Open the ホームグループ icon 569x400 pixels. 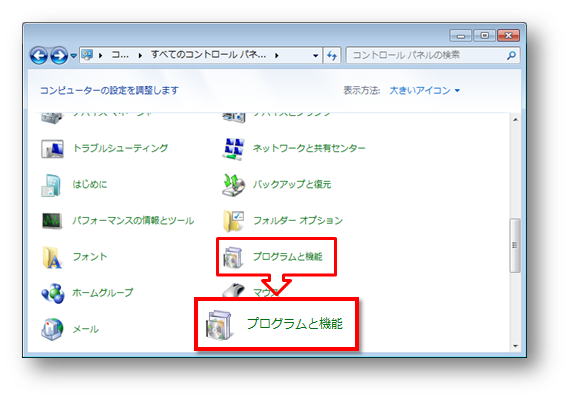click(x=53, y=293)
